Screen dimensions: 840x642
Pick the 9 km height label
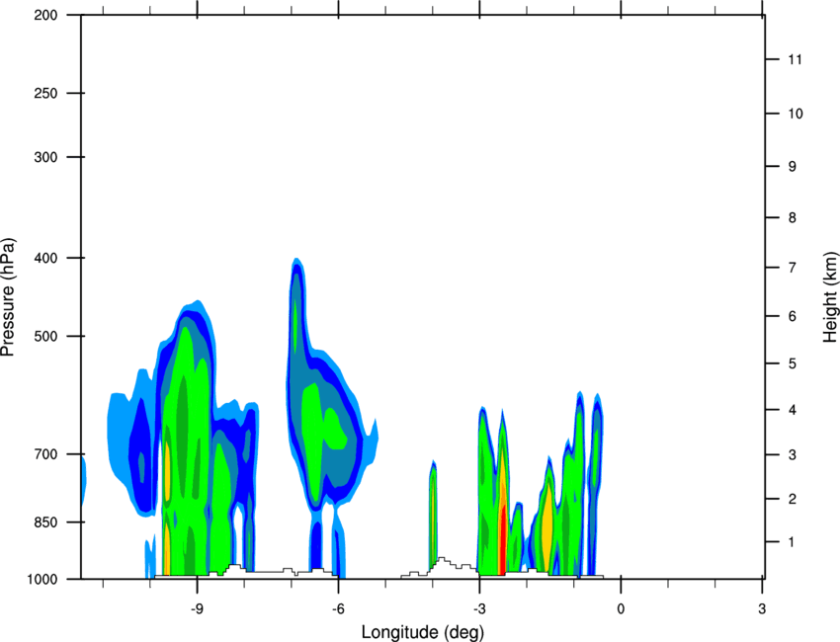pyautogui.click(x=793, y=167)
